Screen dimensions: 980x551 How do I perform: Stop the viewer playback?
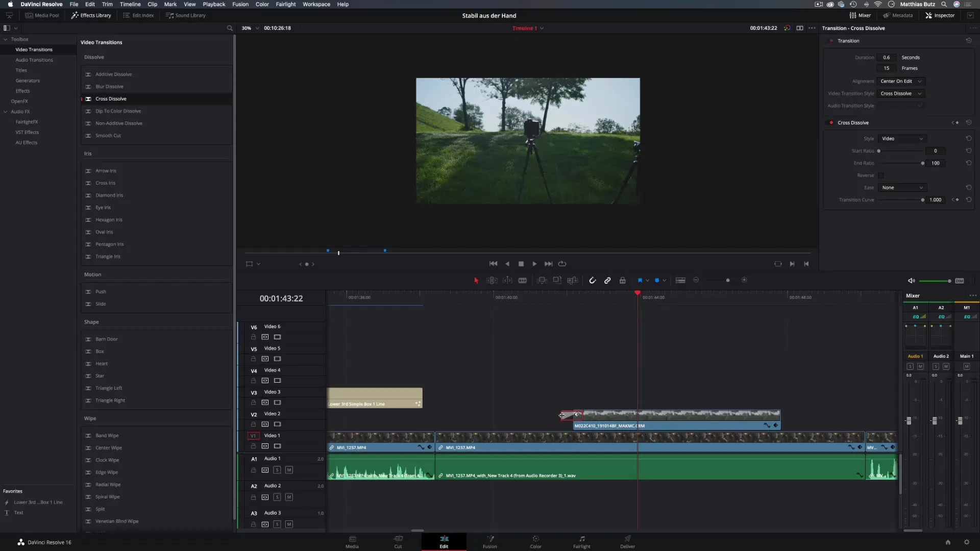pyautogui.click(x=521, y=264)
